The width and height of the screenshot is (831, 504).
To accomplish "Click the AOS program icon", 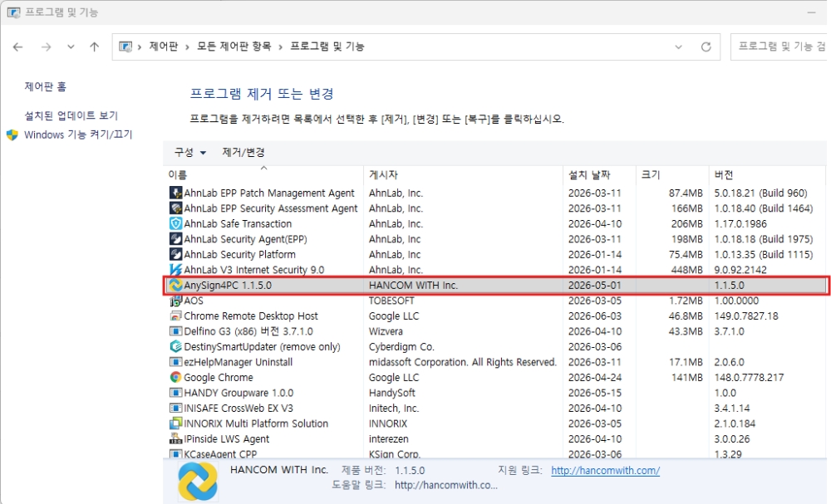I will [x=175, y=301].
